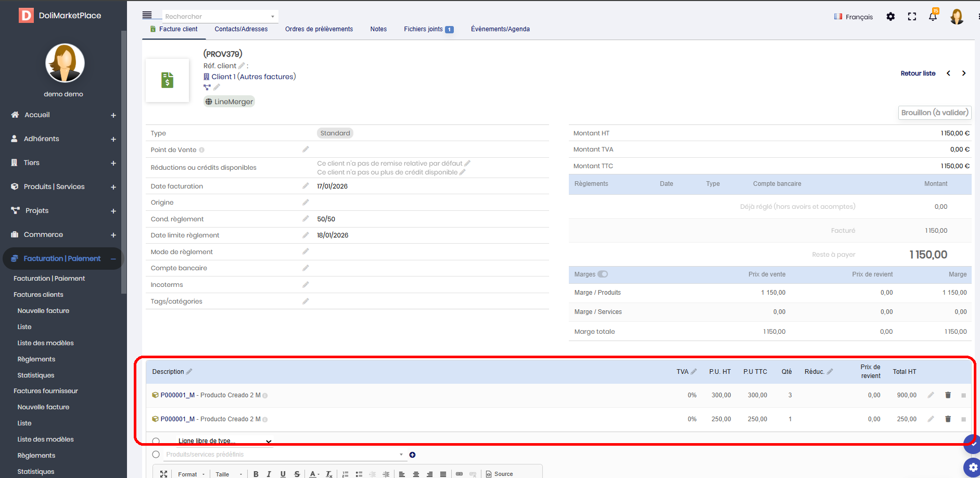Open the Fichiers joints tab
The height and width of the screenshot is (478, 980).
coord(428,29)
